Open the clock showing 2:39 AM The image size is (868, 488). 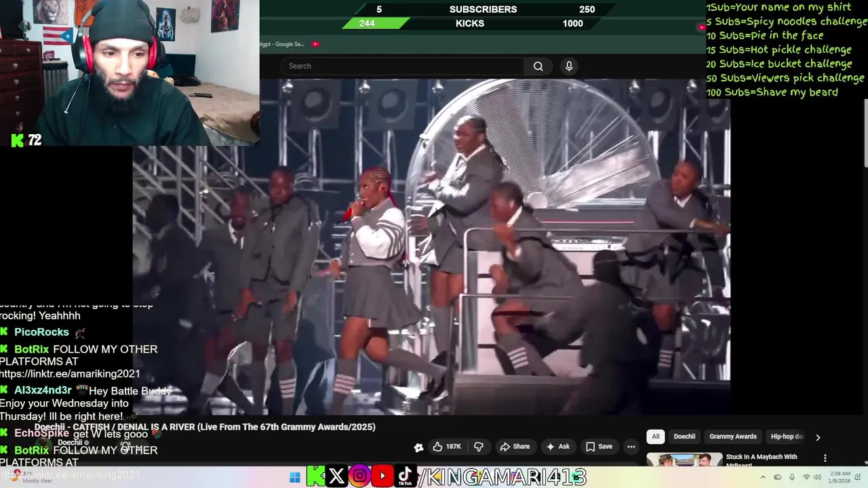838,477
